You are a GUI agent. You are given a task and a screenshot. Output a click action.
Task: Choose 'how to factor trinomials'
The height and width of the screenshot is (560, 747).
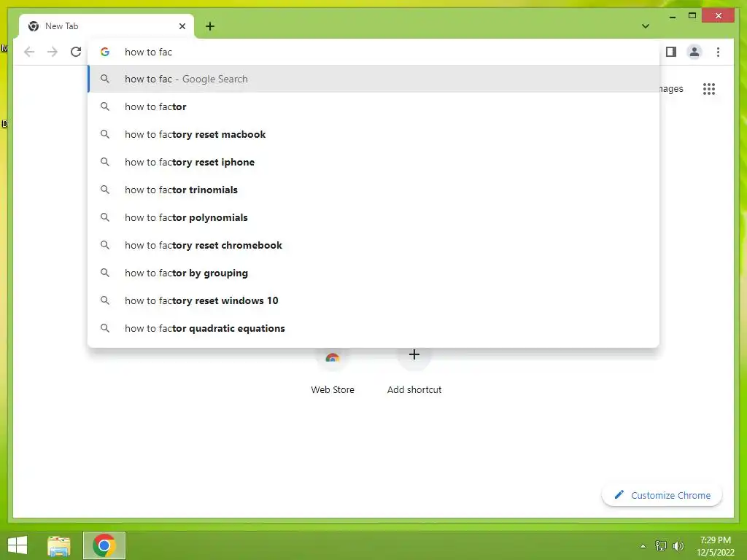pos(374,190)
